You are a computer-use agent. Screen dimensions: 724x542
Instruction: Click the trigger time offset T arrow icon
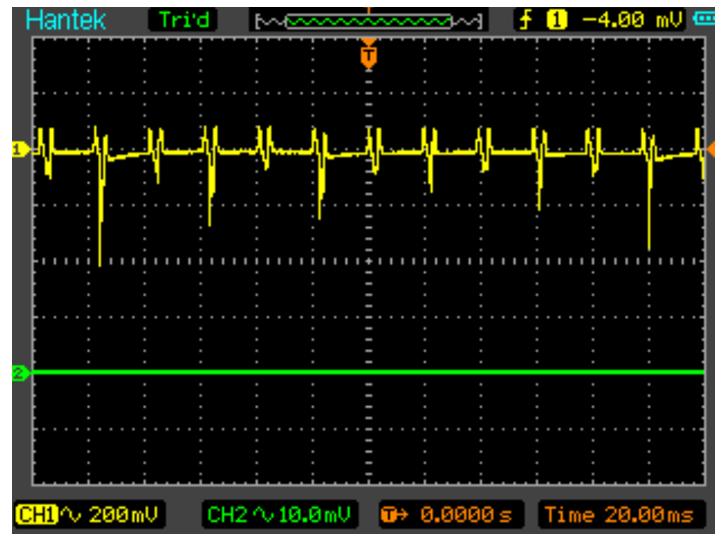(394, 514)
